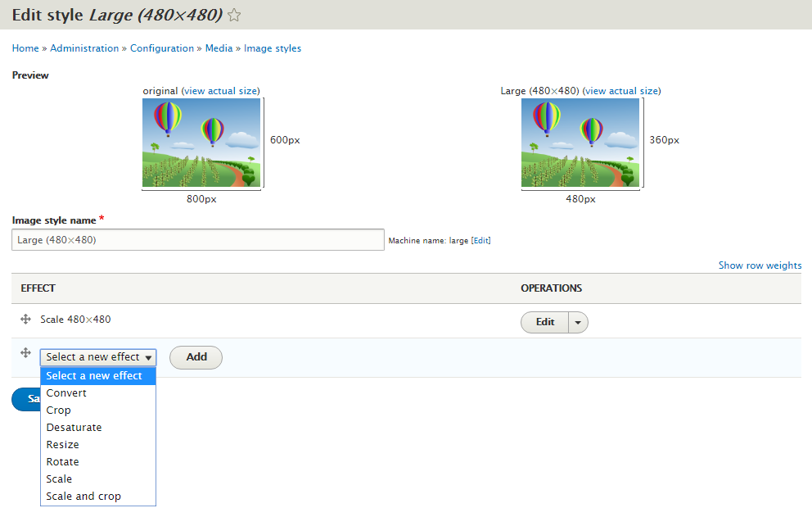Click drag handle for Scale 480×480 effect
This screenshot has height=508, width=812.
[x=25, y=319]
